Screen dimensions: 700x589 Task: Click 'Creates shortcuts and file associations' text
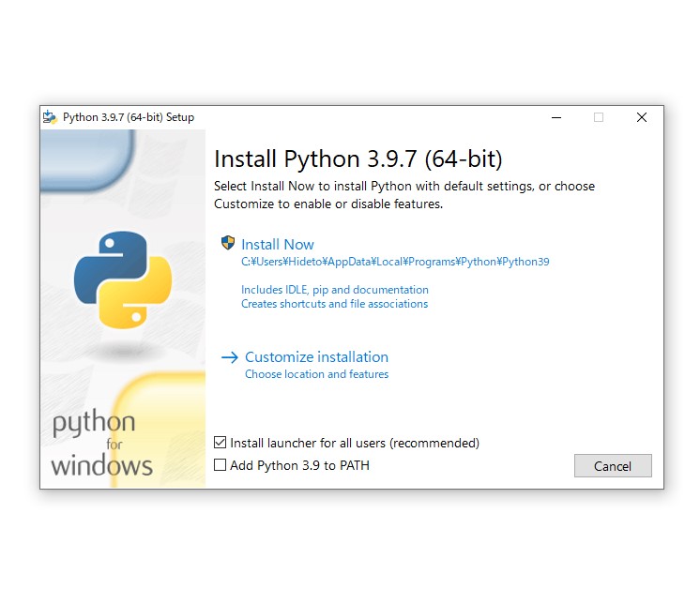click(x=334, y=304)
